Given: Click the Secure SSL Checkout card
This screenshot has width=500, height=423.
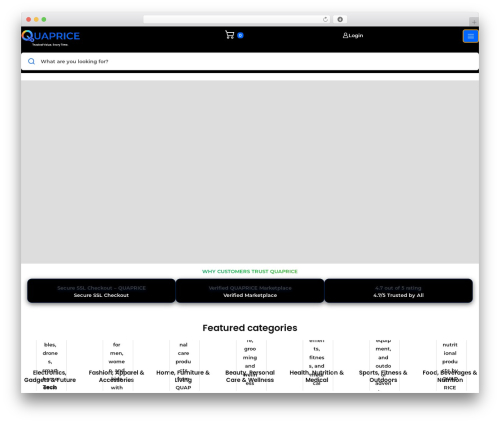Looking at the screenshot, I should [x=101, y=291].
